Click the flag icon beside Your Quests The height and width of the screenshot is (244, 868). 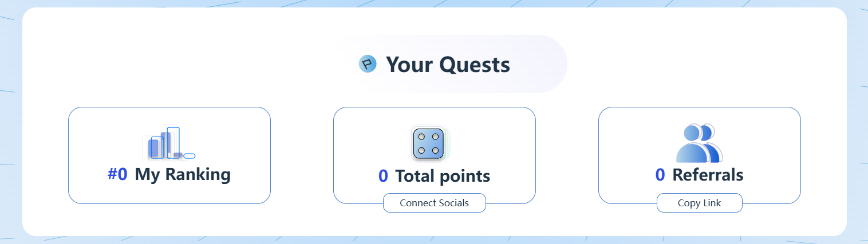coord(368,64)
